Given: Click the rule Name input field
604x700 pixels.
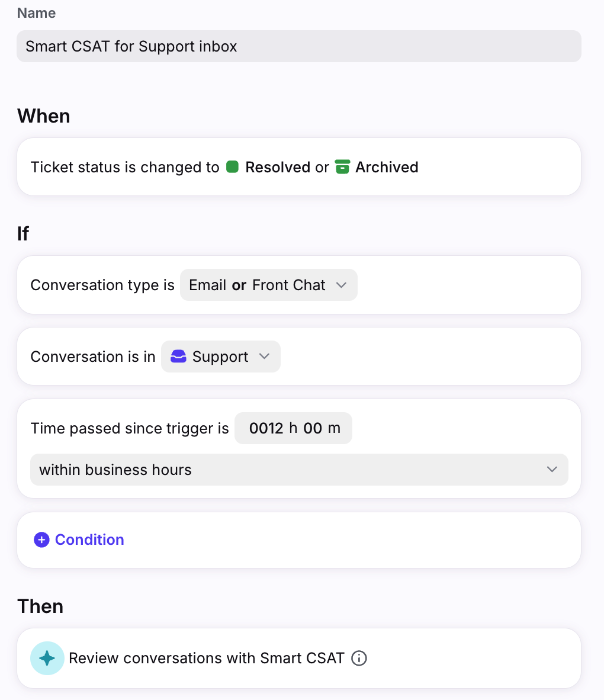Looking at the screenshot, I should point(299,46).
